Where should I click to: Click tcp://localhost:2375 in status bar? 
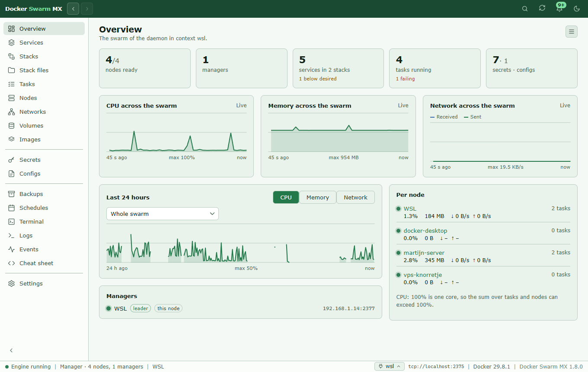pyautogui.click(x=436, y=366)
